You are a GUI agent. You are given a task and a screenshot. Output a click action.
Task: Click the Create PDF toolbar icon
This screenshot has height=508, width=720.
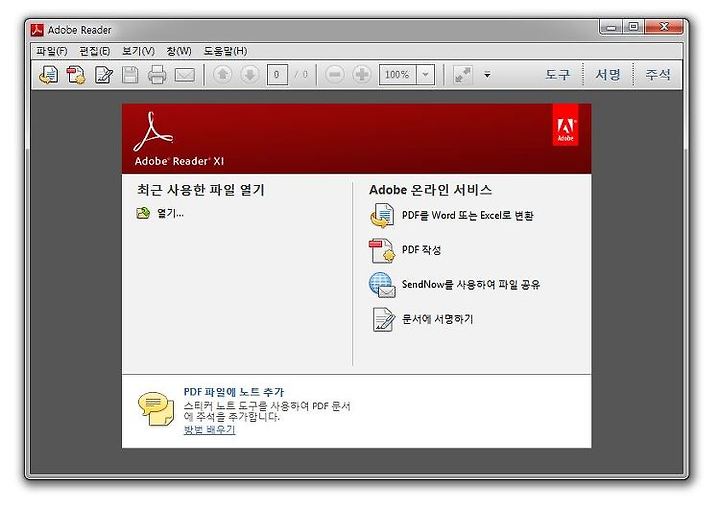click(x=76, y=74)
